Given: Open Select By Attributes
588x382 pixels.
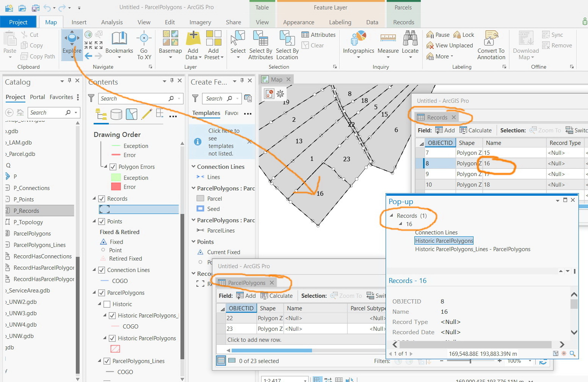Looking at the screenshot, I should 260,38.
